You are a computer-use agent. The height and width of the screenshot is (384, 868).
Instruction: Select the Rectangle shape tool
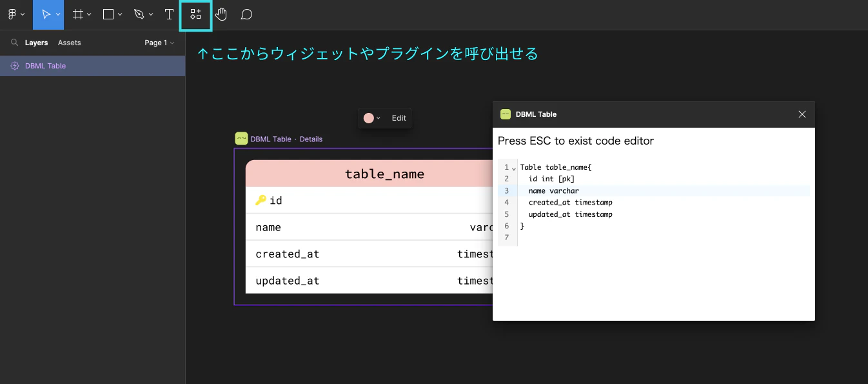(x=108, y=14)
